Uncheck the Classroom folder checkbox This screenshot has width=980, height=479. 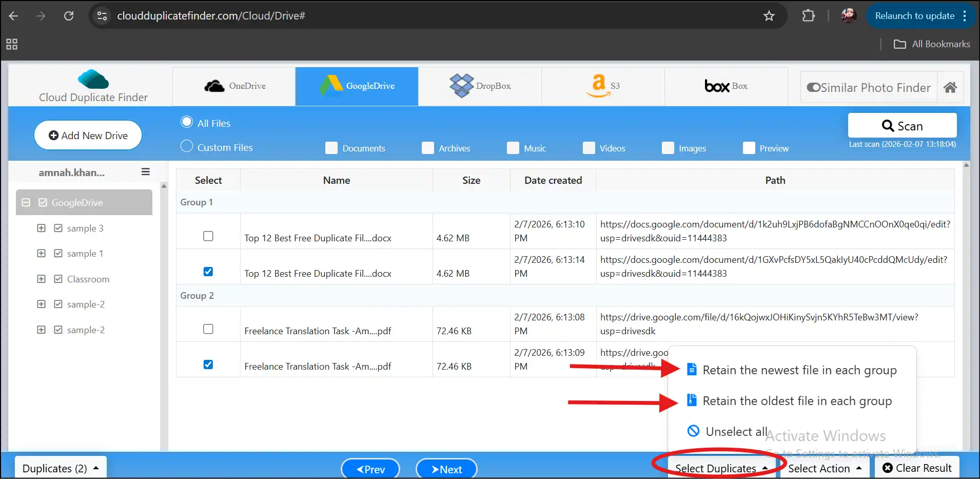[x=58, y=278]
